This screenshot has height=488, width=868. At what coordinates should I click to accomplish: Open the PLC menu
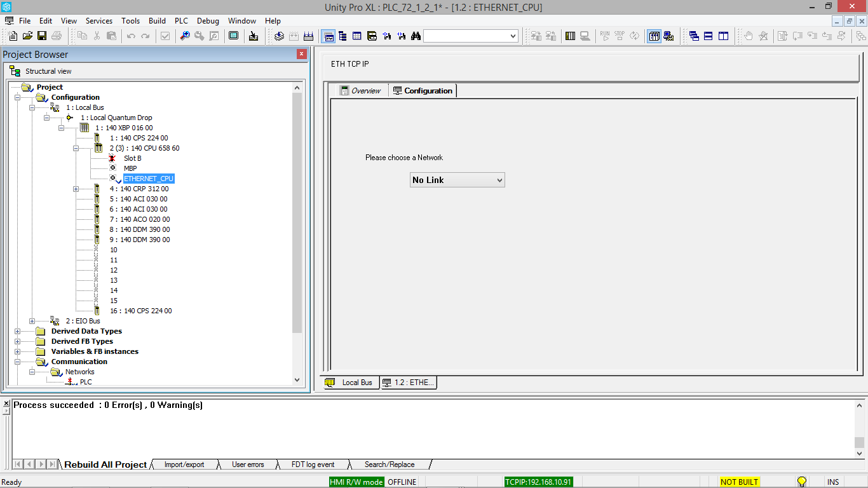[181, 20]
